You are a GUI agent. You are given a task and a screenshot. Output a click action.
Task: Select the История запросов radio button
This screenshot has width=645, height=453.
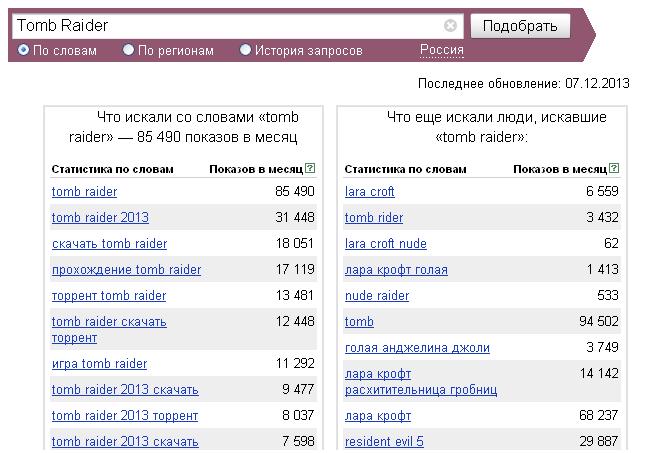pyautogui.click(x=245, y=50)
